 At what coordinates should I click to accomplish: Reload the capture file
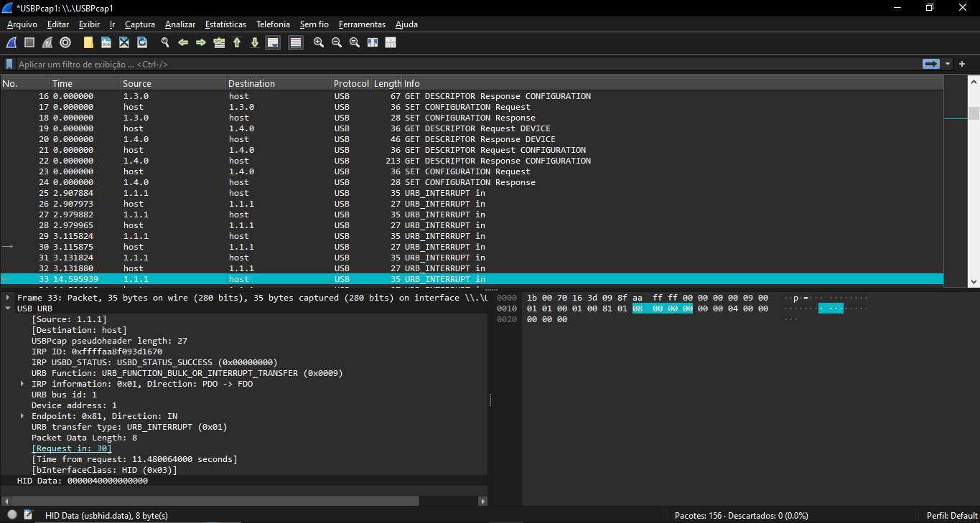pos(142,42)
